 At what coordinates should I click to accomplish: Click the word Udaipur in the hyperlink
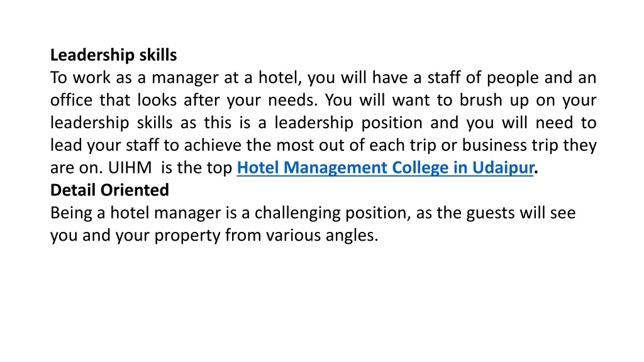coord(502,168)
